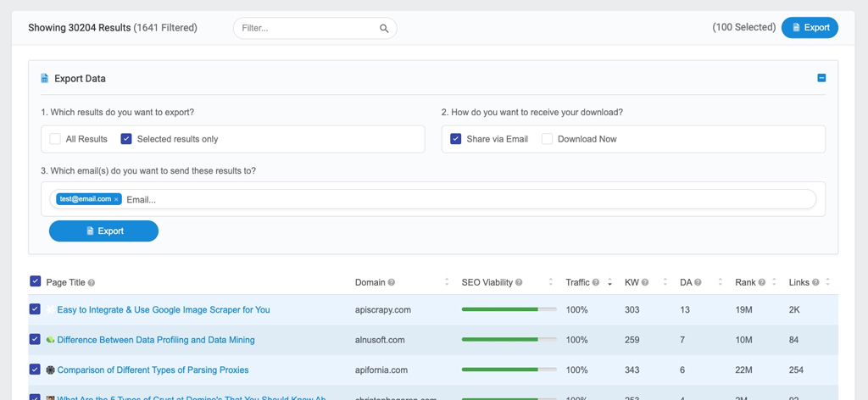Toggle select-all checkbox beside Page Title
This screenshot has height=400, width=868.
(x=35, y=281)
